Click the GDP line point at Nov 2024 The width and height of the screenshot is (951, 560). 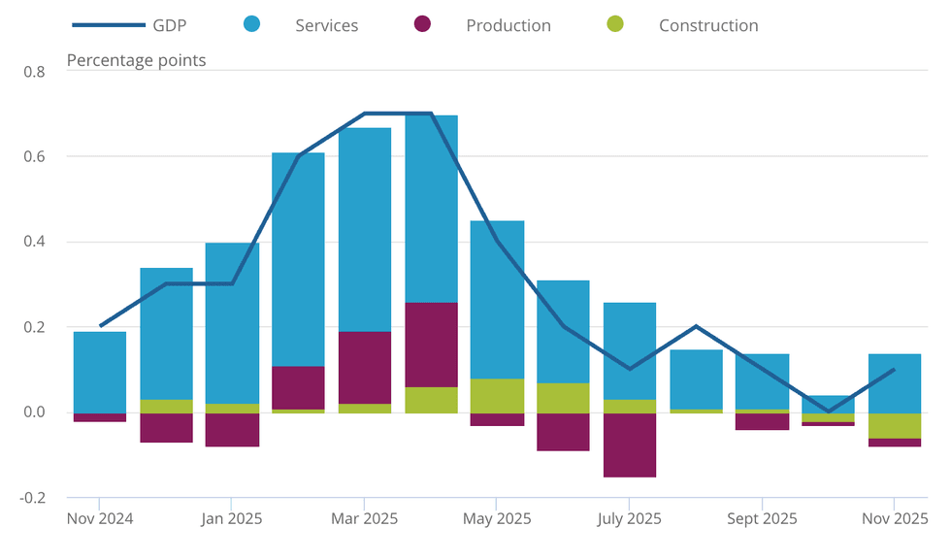100,326
